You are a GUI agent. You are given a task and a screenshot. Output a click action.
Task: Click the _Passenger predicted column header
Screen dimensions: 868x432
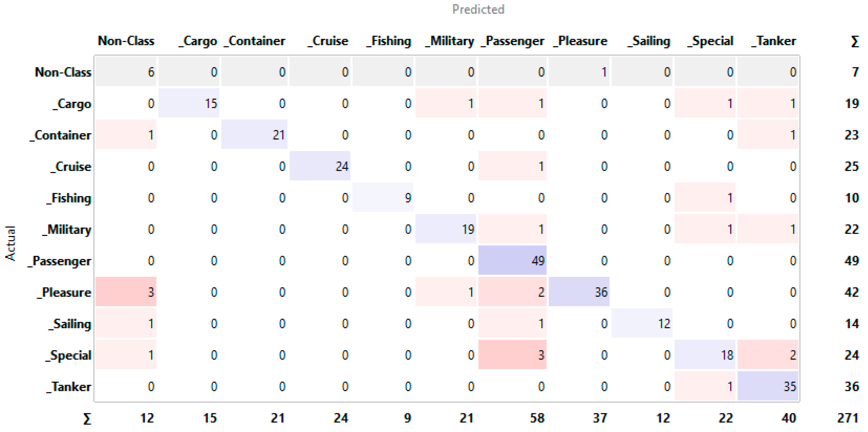(512, 41)
